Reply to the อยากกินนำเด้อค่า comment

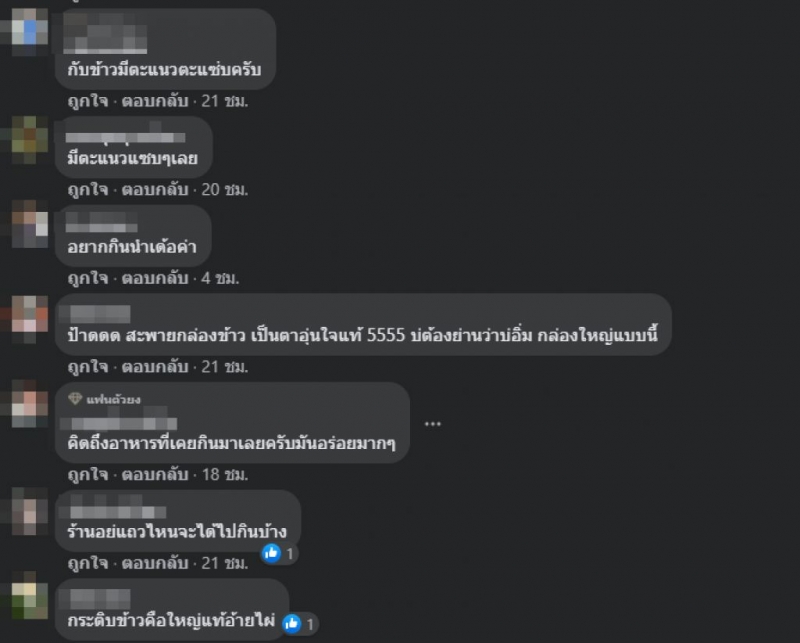tap(155, 278)
